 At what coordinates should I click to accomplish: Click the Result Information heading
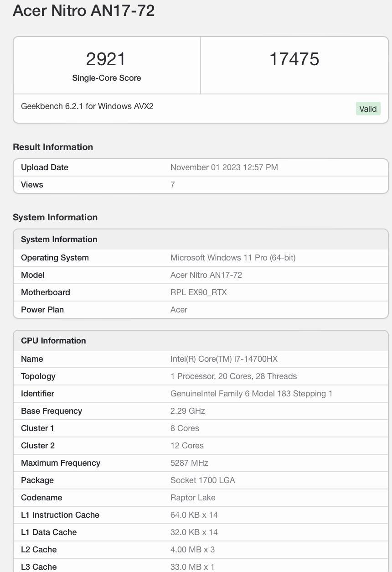[53, 147]
